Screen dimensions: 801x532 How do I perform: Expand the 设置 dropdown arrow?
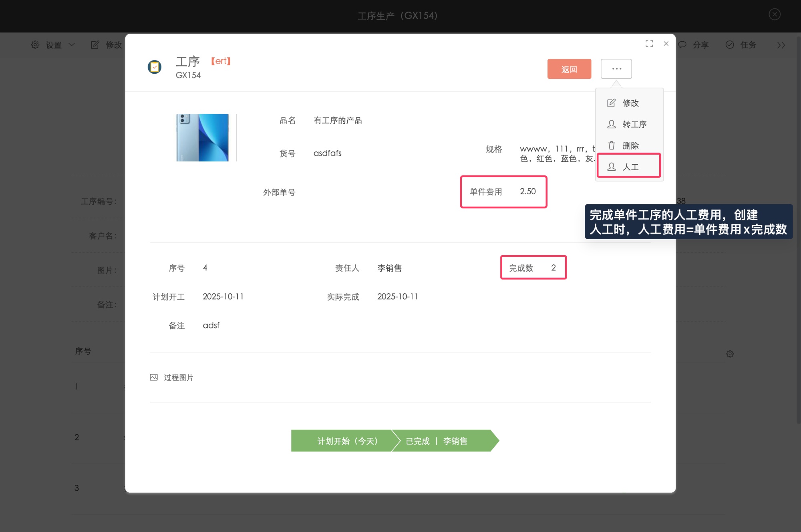(x=72, y=45)
